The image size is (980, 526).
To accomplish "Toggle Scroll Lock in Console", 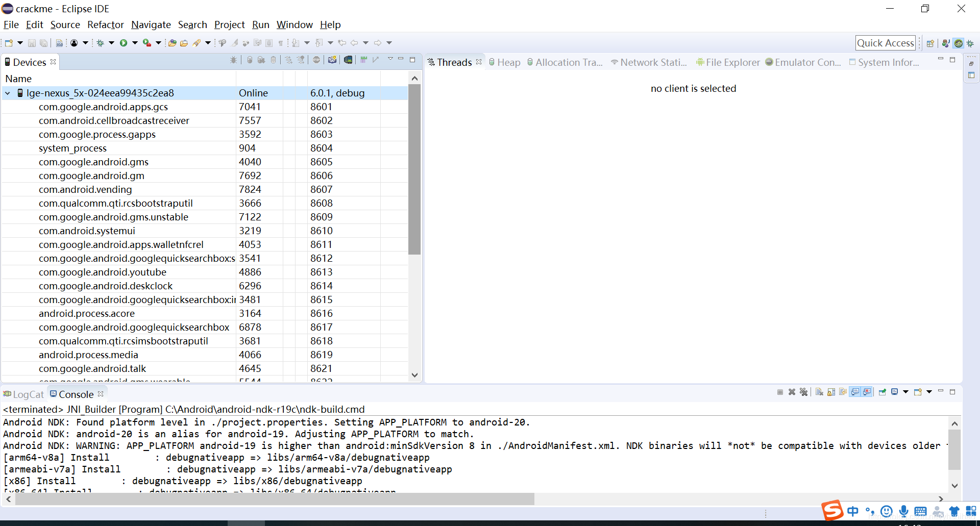I will coord(831,392).
